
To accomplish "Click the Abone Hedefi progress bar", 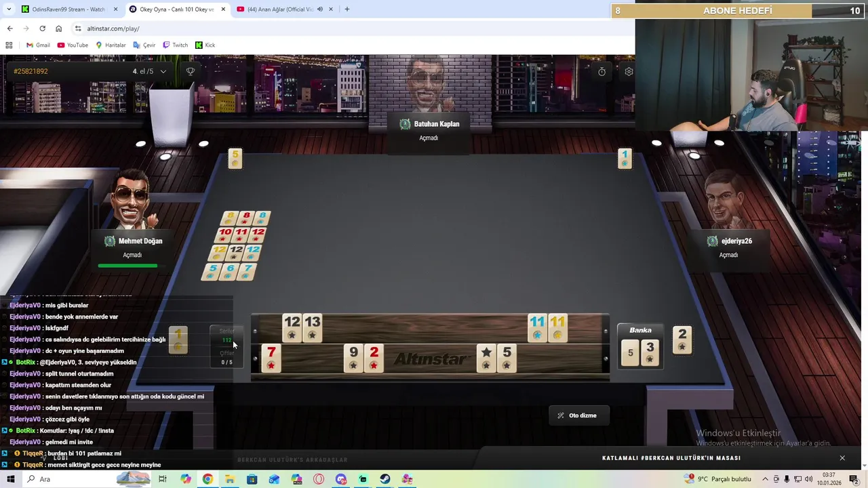I will [738, 11].
